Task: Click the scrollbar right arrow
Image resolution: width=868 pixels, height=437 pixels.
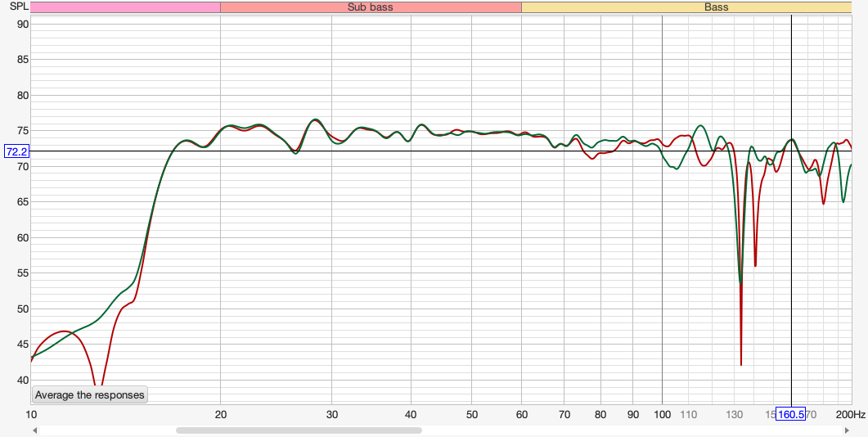Action: click(x=847, y=430)
